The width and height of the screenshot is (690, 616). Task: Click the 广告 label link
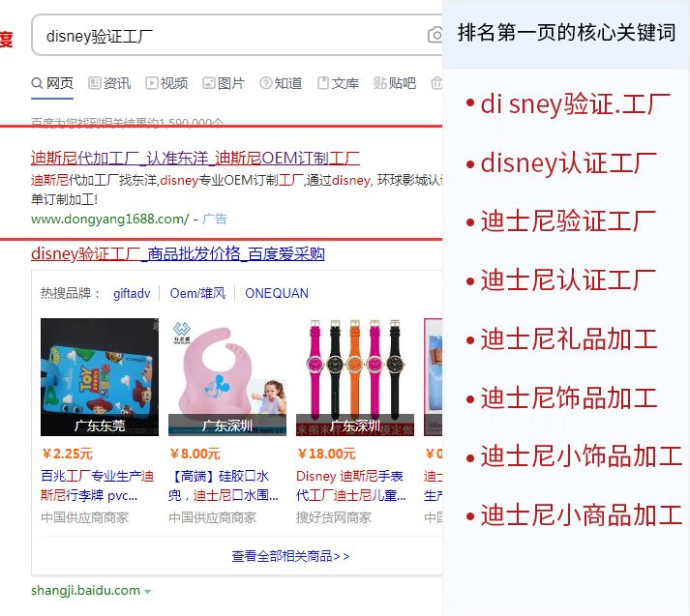[x=214, y=219]
